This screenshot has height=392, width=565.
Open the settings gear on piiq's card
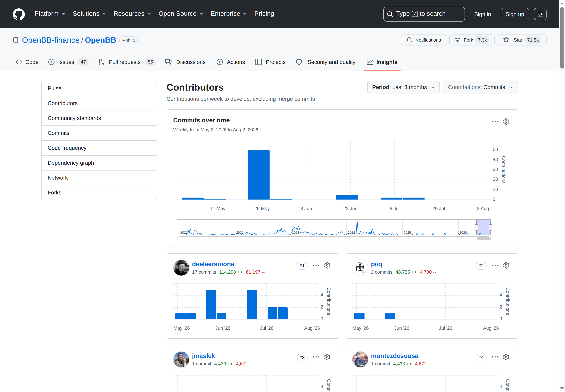(506, 265)
